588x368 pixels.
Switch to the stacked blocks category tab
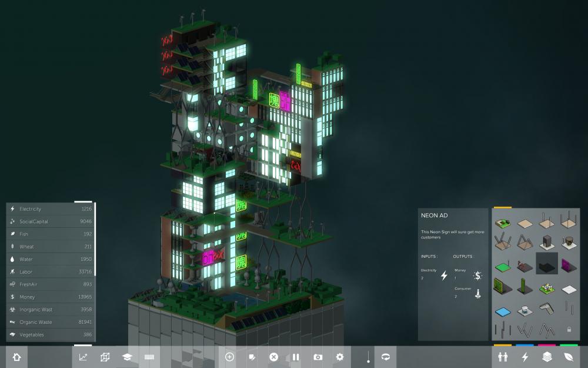547,357
